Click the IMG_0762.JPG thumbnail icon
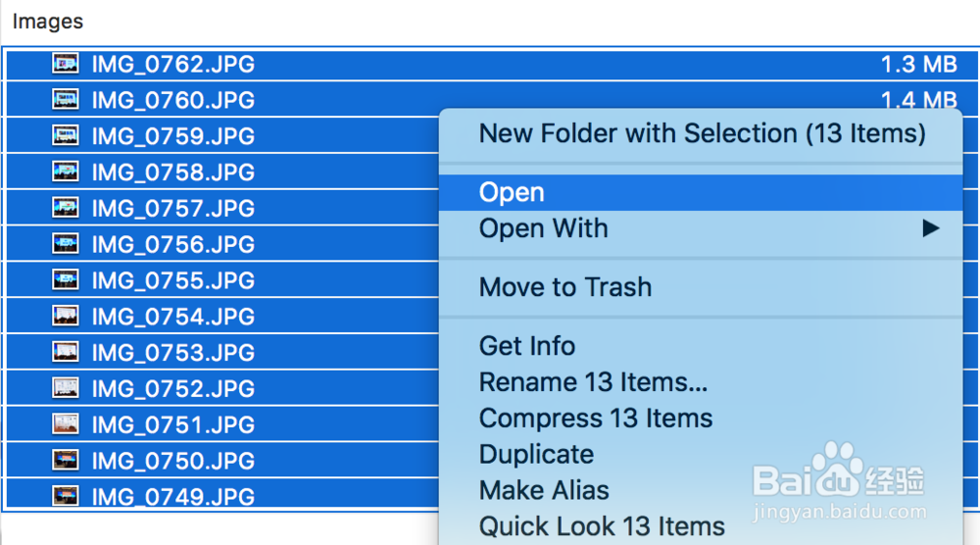 click(65, 65)
